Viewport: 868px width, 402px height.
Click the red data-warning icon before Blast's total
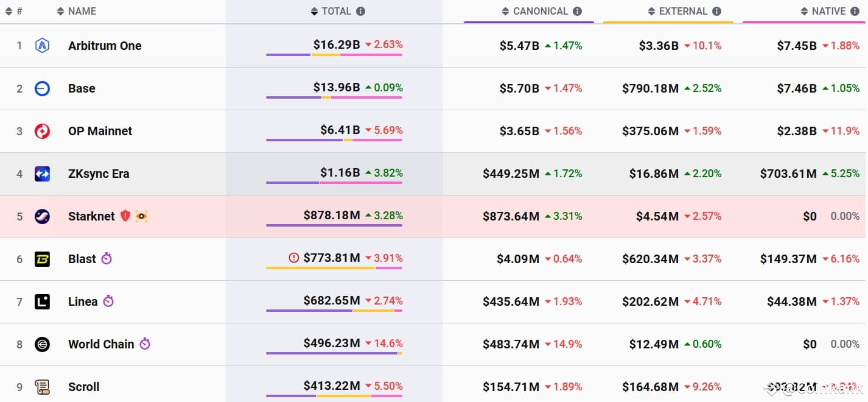tap(293, 258)
